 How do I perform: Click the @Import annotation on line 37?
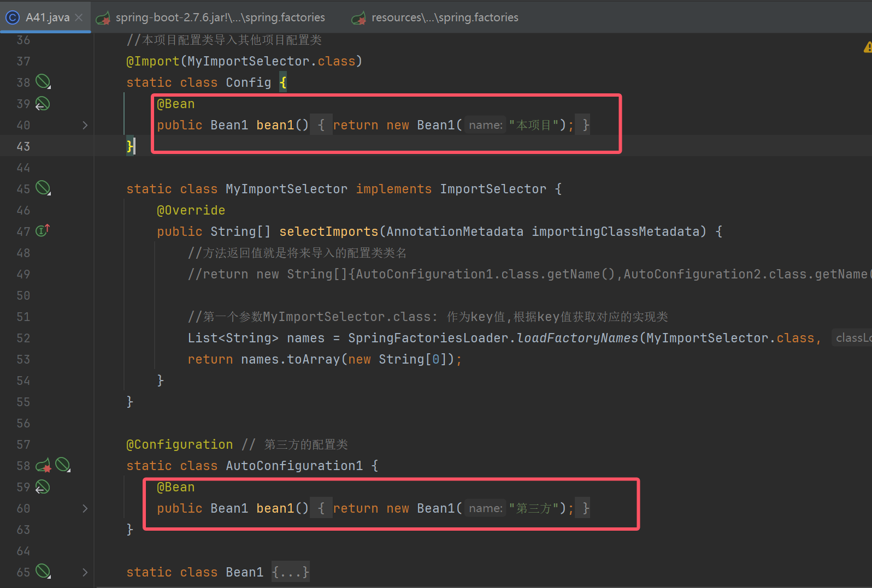pyautogui.click(x=153, y=61)
